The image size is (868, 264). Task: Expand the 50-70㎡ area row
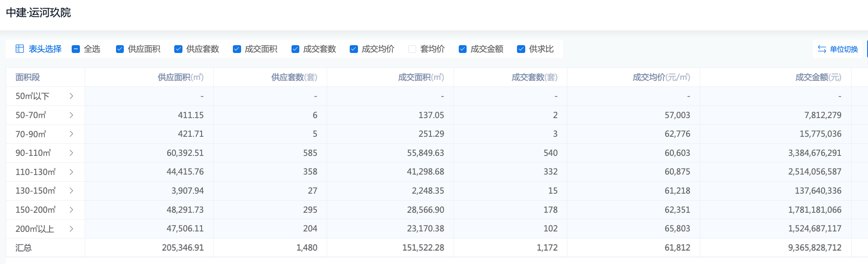click(71, 115)
